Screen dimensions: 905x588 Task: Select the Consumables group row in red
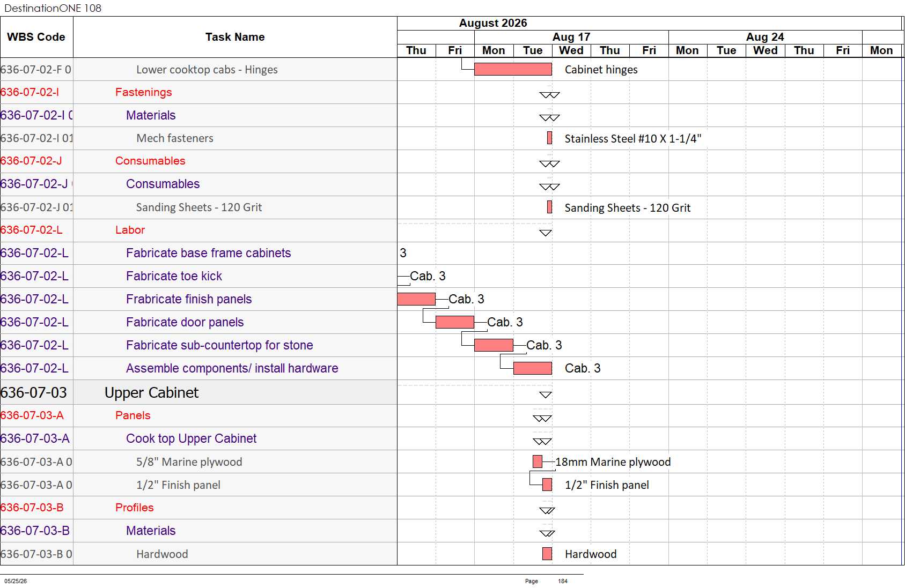[x=198, y=161]
